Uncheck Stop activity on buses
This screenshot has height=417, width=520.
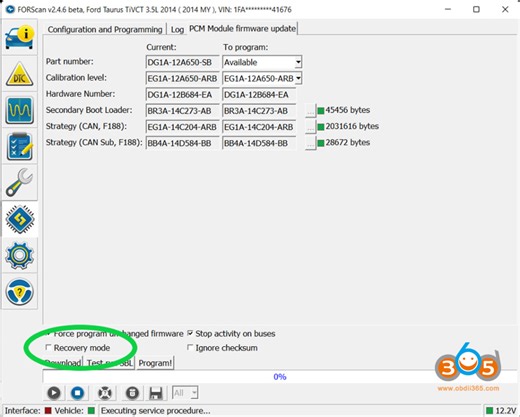(x=190, y=333)
